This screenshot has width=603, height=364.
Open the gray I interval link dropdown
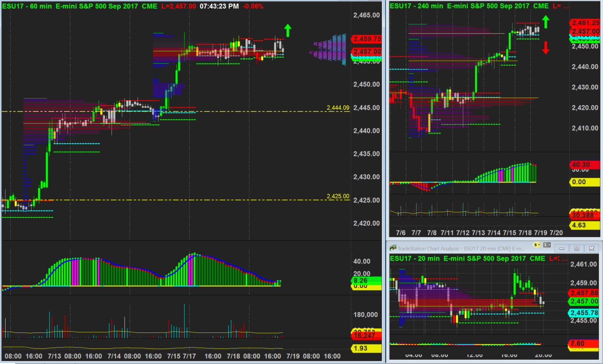click(546, 245)
